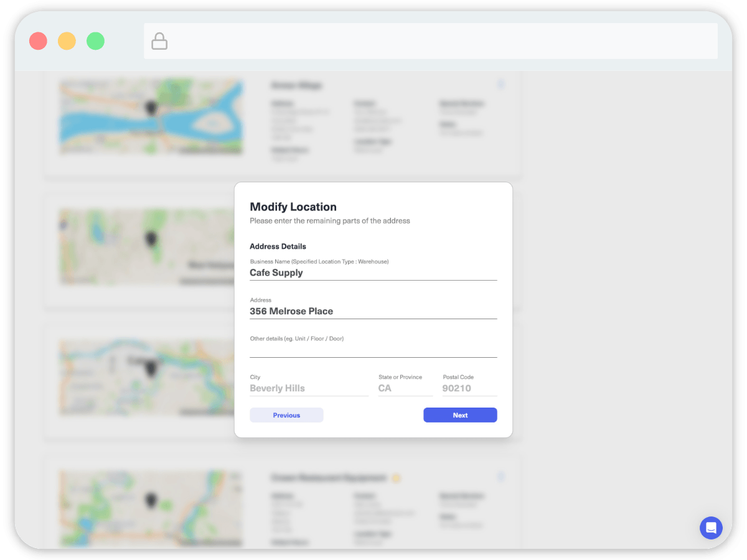Viewport: 747px width, 560px height.
Task: Click the State or Province field
Action: click(405, 388)
